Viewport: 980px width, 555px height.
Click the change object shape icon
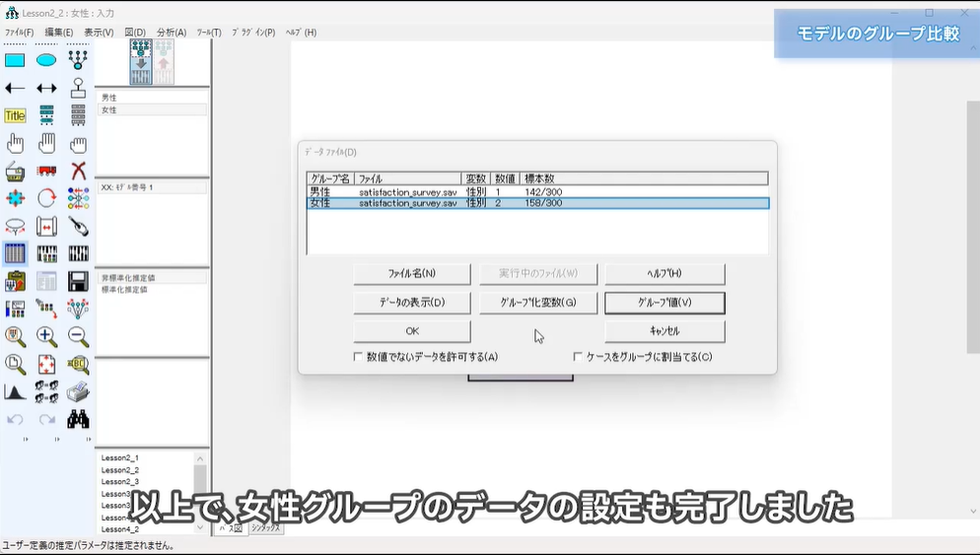(x=15, y=199)
